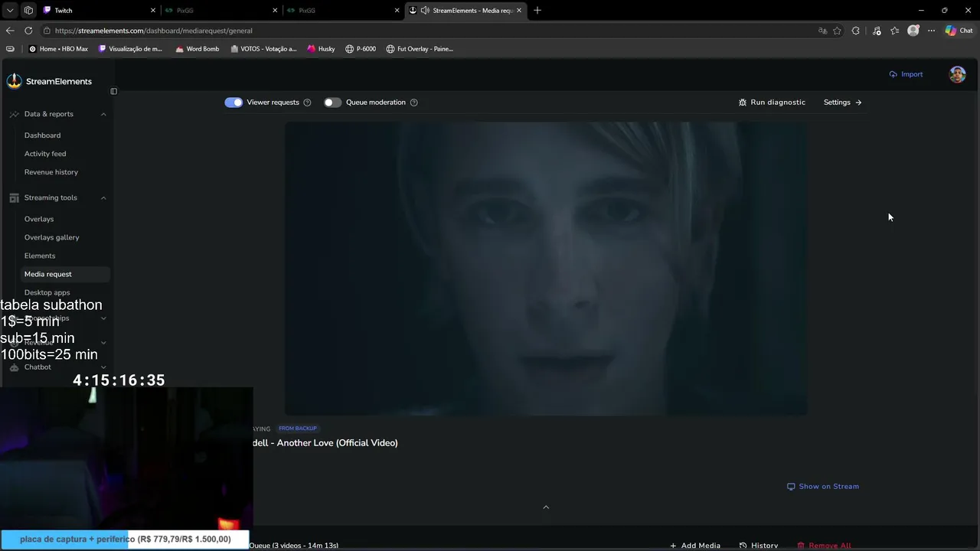Click Show on Stream

(x=823, y=487)
